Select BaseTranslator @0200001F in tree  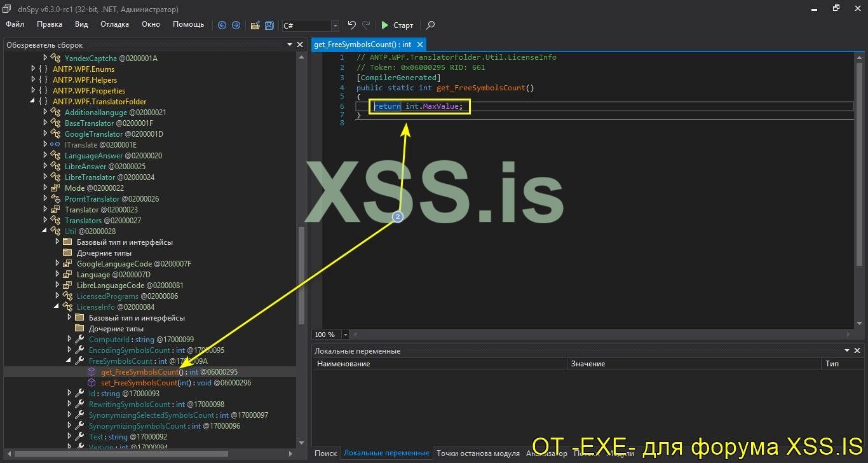coord(109,123)
